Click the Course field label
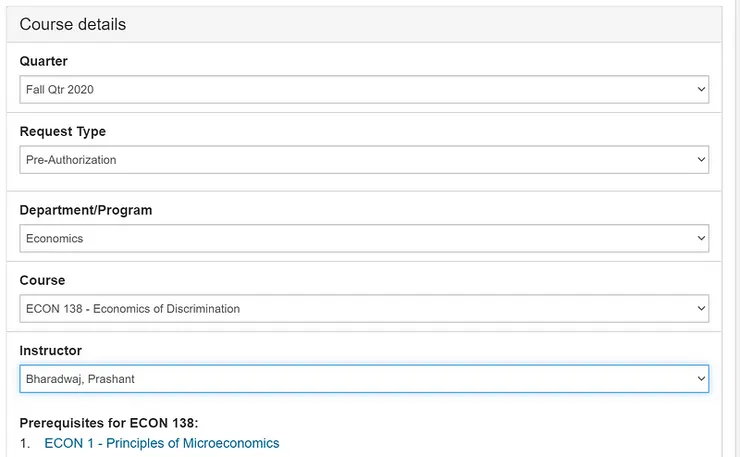Image resolution: width=740 pixels, height=457 pixels. tap(42, 280)
